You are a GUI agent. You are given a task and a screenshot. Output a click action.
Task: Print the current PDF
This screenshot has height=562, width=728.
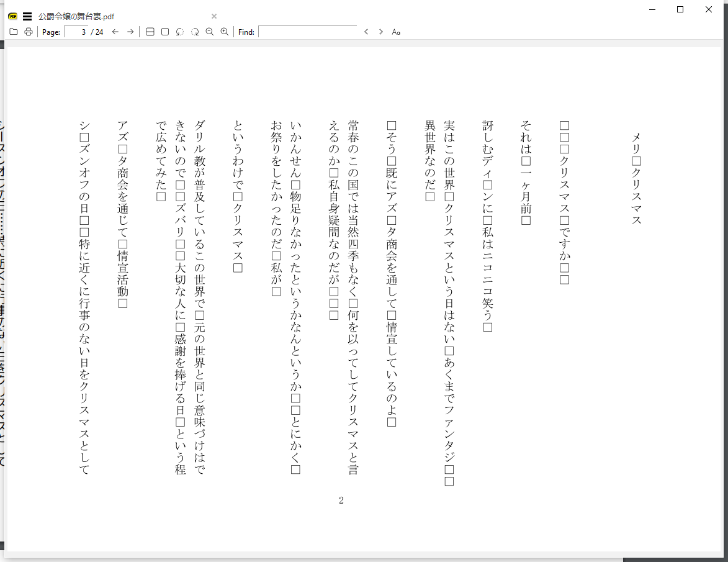coord(28,32)
